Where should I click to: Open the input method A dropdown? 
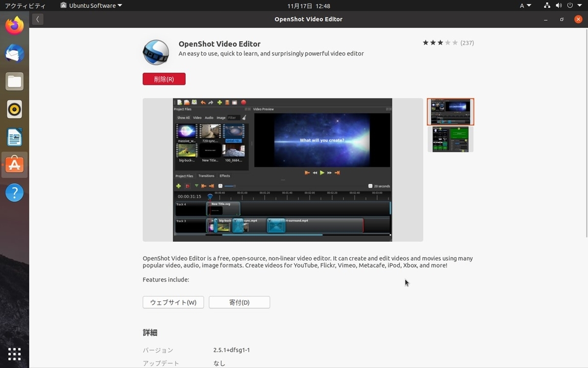525,6
